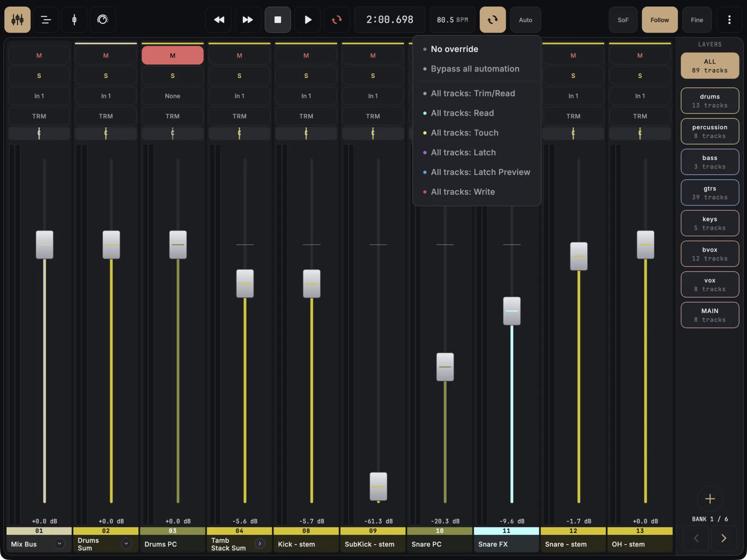
Task: Stop playback
Action: (278, 20)
